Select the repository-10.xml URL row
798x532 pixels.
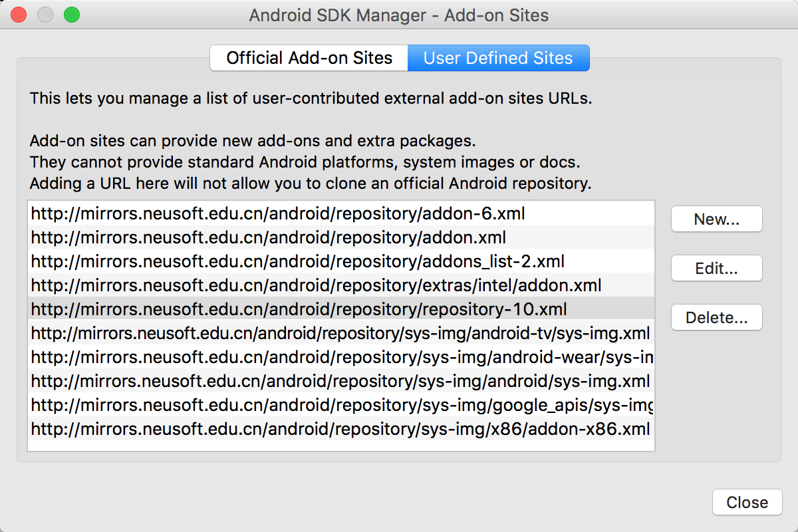coord(341,309)
